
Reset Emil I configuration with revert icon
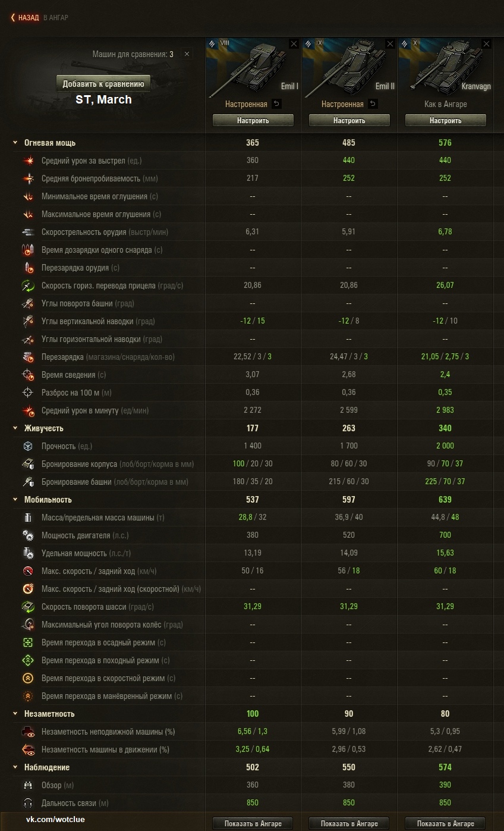(x=276, y=104)
